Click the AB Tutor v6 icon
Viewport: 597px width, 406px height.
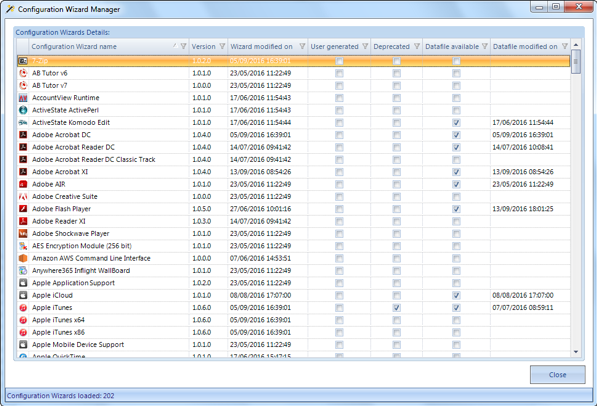pos(23,73)
